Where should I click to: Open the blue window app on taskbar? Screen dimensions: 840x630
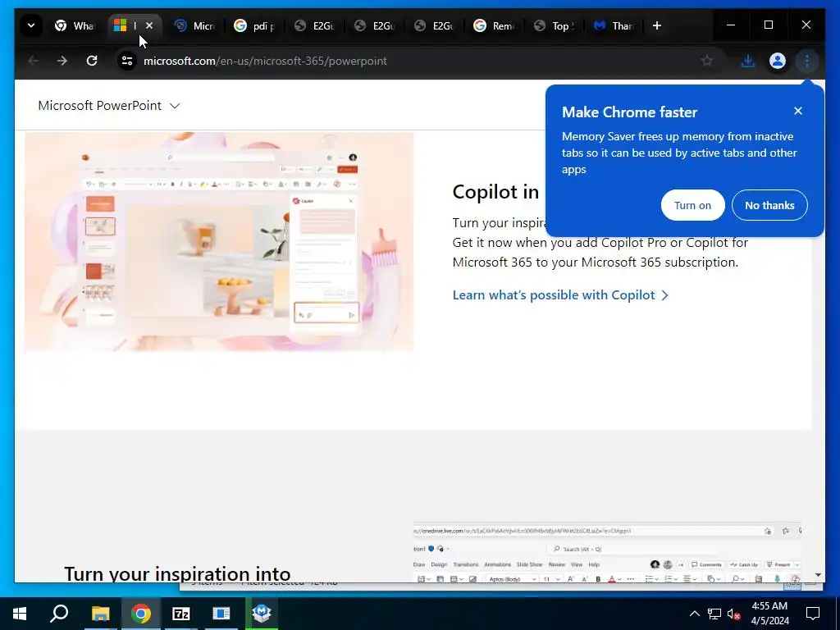click(x=221, y=614)
